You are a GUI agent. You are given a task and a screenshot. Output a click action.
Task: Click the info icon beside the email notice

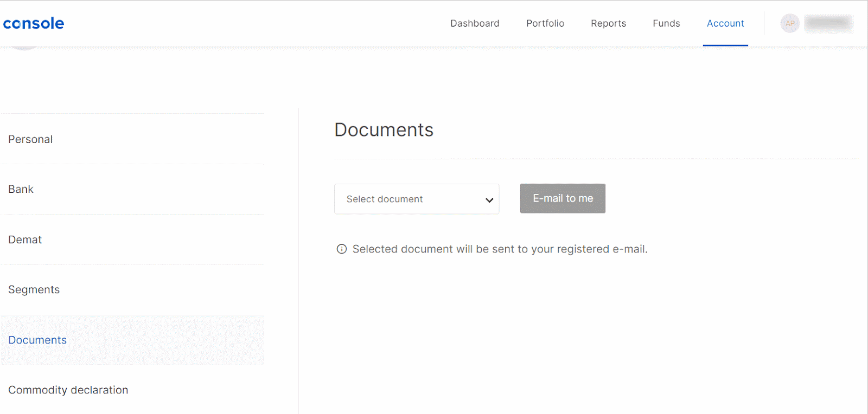pyautogui.click(x=342, y=249)
